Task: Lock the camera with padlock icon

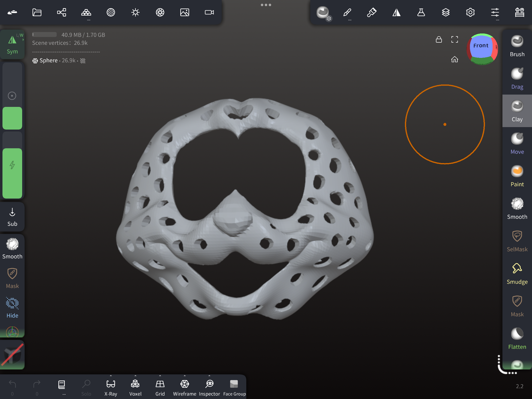Action: point(439,39)
